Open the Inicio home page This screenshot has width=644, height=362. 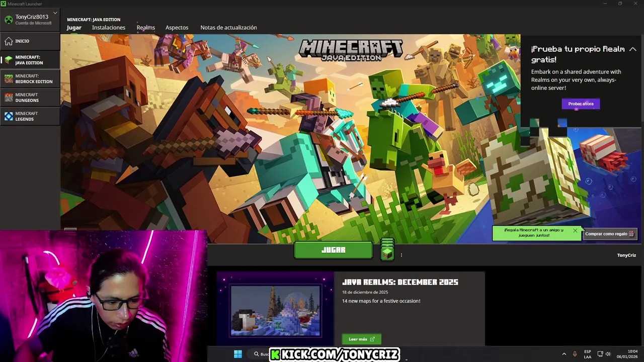tap(30, 41)
